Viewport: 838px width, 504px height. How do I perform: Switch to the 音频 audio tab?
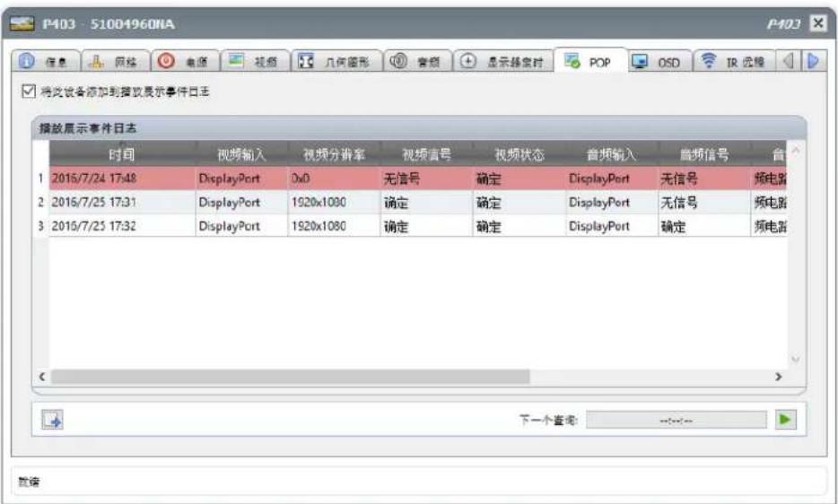point(417,62)
